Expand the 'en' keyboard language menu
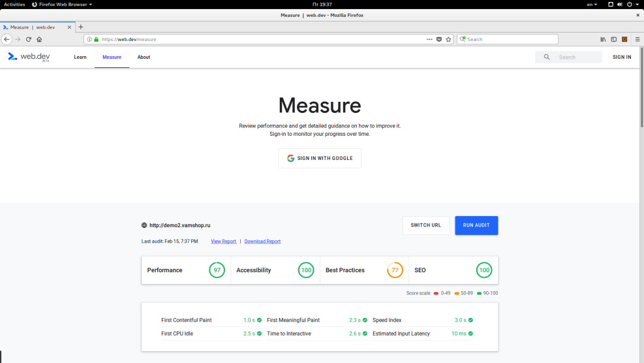This screenshot has height=363, width=644. [x=592, y=4]
